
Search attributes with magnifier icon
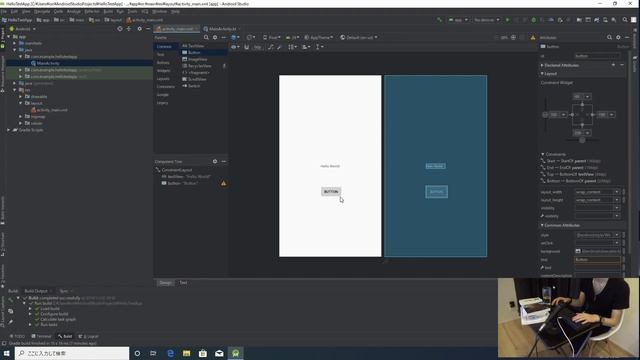609,37
